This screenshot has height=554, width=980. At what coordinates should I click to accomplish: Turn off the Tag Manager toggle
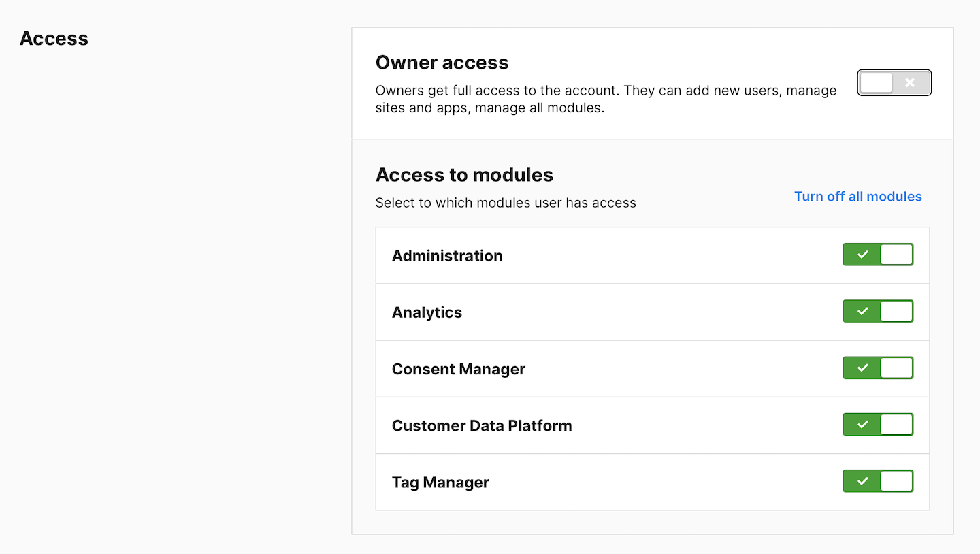click(878, 481)
